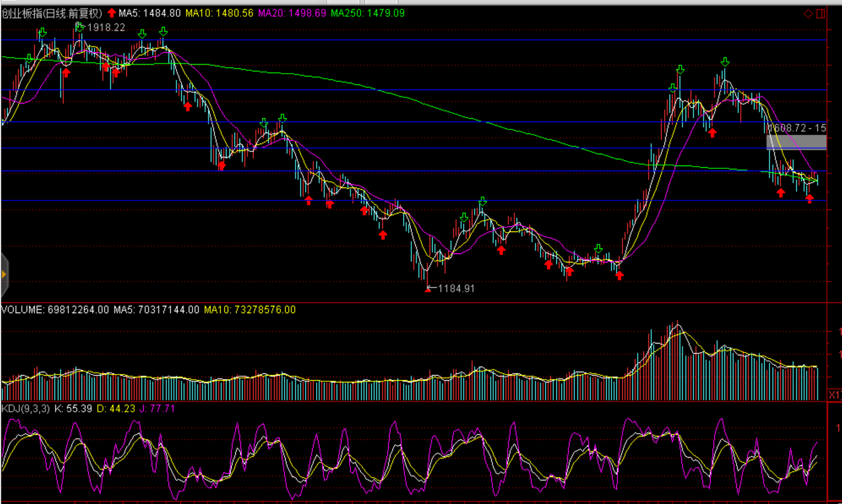Click the KDJ(9,3,3) indicator label
842x504 pixels.
pyautogui.click(x=26, y=408)
